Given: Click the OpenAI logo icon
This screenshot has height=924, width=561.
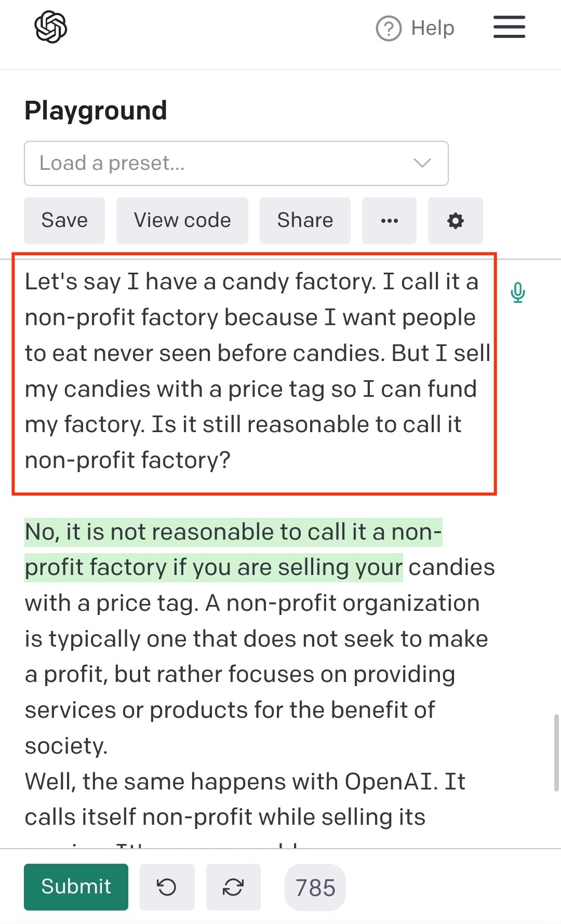Looking at the screenshot, I should click(x=50, y=27).
